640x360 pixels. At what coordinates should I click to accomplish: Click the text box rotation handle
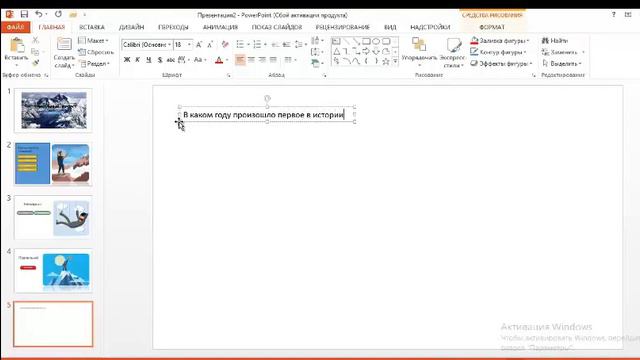[267, 98]
